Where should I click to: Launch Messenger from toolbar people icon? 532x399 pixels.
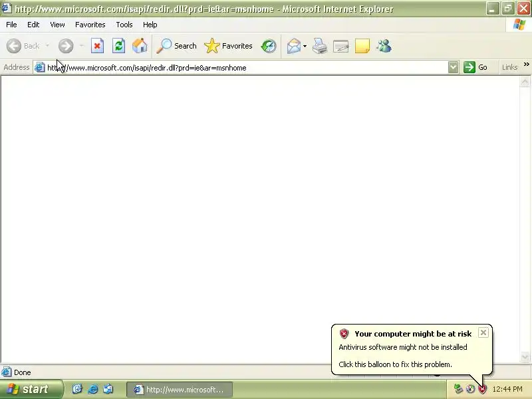tap(384, 46)
